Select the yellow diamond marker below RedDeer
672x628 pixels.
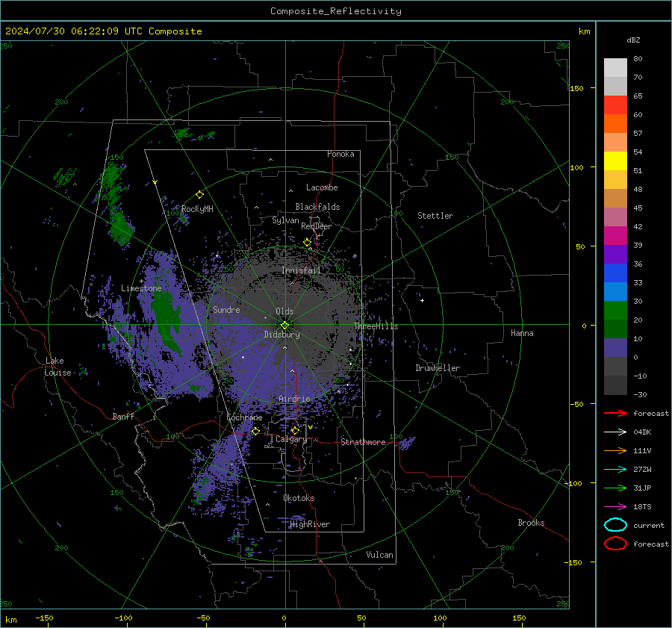tap(307, 243)
